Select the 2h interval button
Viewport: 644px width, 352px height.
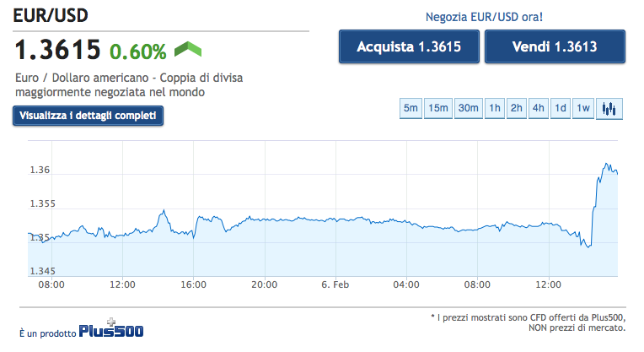point(517,108)
